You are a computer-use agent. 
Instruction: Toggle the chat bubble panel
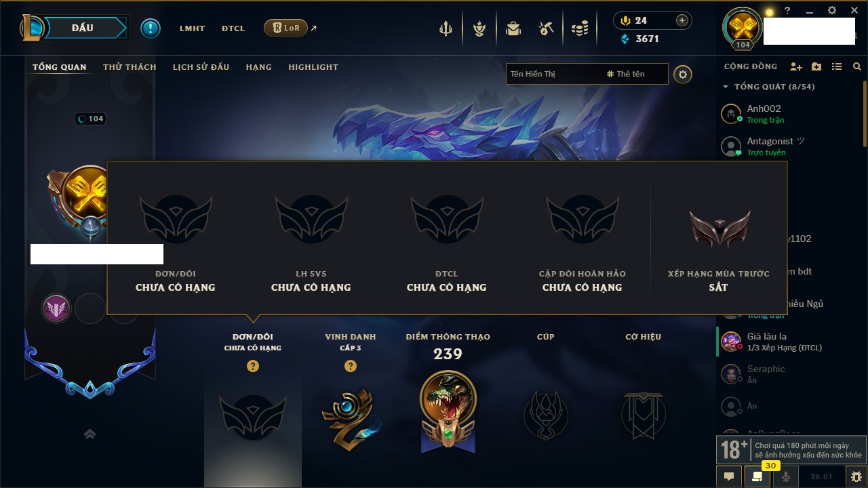729,476
